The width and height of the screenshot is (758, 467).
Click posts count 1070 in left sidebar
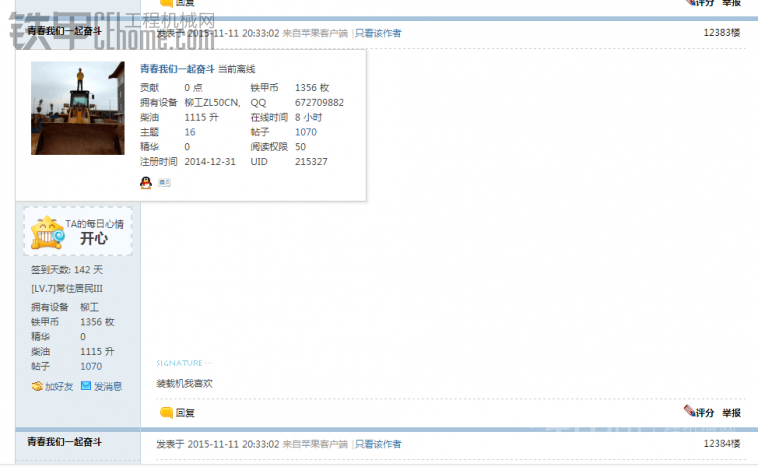coord(91,366)
